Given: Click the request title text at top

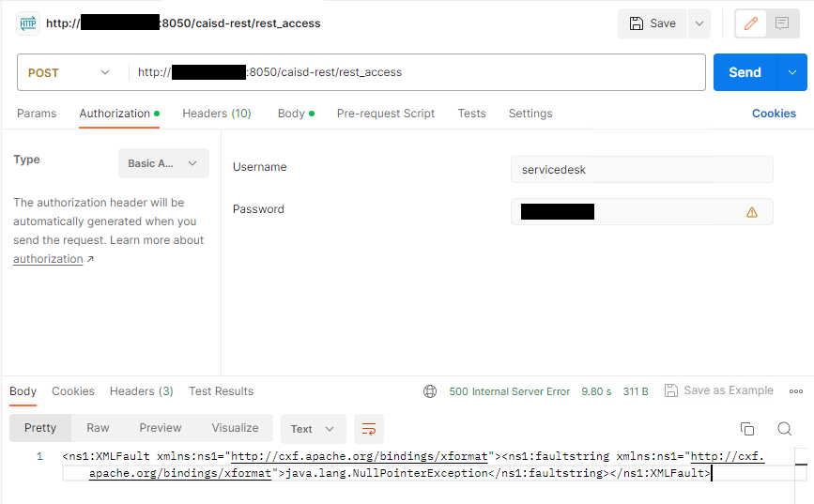Looking at the screenshot, I should click(x=183, y=23).
